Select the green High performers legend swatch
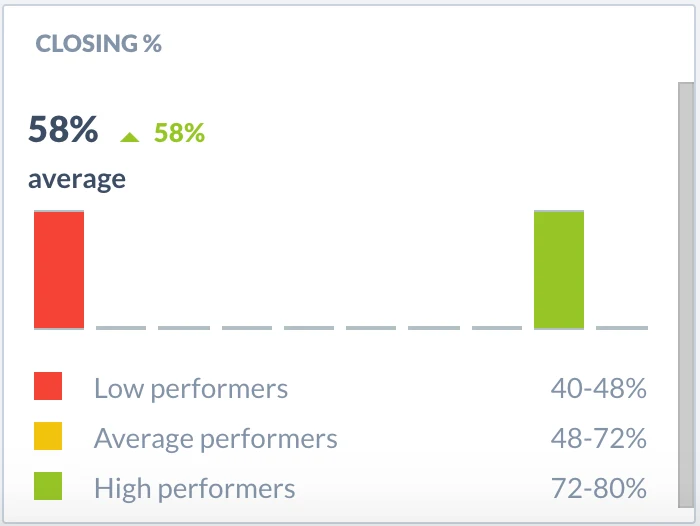This screenshot has width=700, height=526. tap(48, 486)
